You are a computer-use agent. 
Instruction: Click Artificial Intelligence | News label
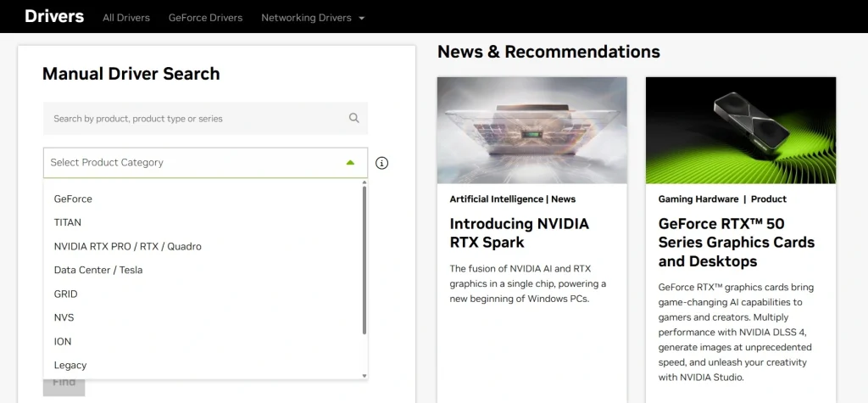click(x=513, y=199)
